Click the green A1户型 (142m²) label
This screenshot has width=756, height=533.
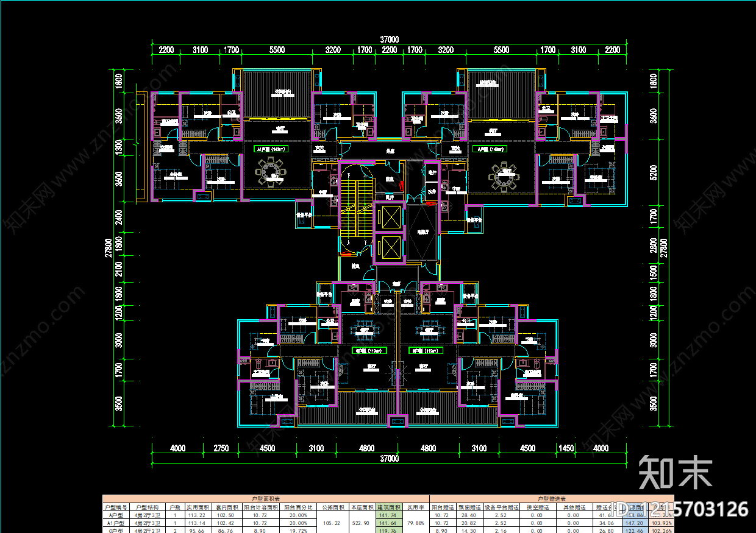coord(271,148)
